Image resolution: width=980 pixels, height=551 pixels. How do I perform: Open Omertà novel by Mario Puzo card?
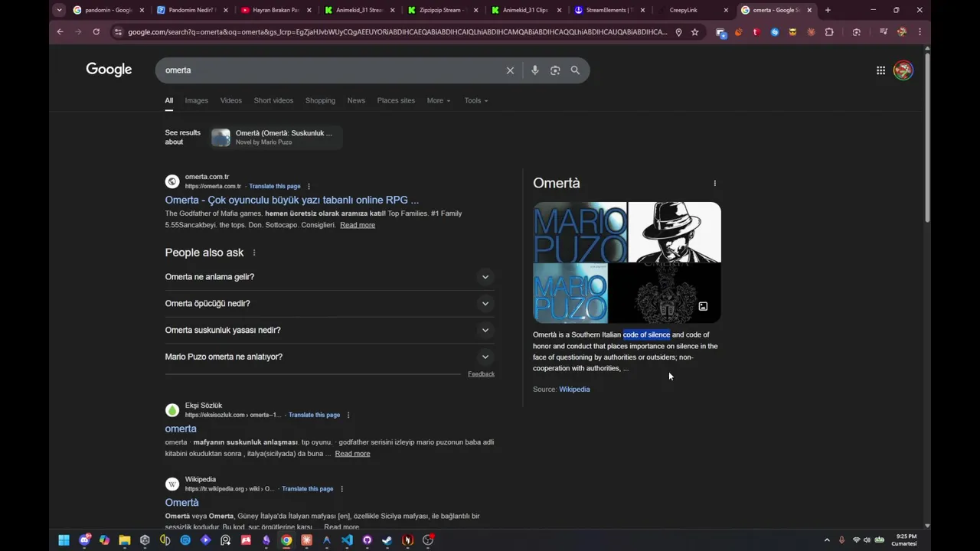point(276,137)
